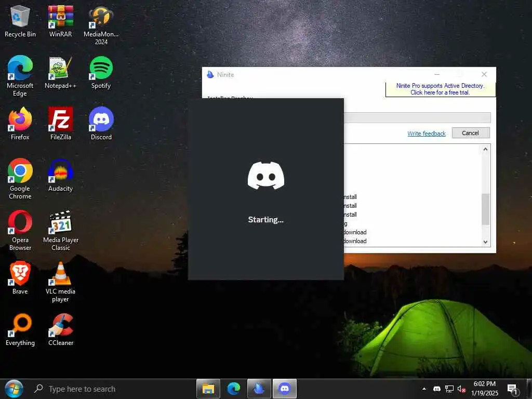Click the Discord icon in system tray
Image resolution: width=532 pixels, height=399 pixels.
tap(437, 389)
